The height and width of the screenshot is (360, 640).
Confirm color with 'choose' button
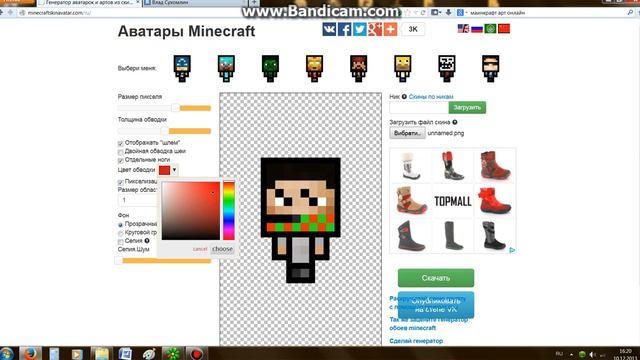click(222, 249)
